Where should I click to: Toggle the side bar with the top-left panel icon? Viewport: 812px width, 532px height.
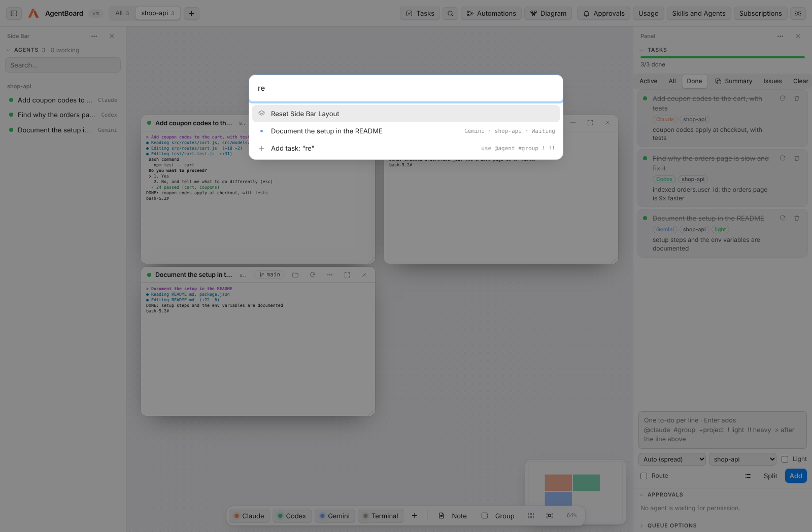14,14
